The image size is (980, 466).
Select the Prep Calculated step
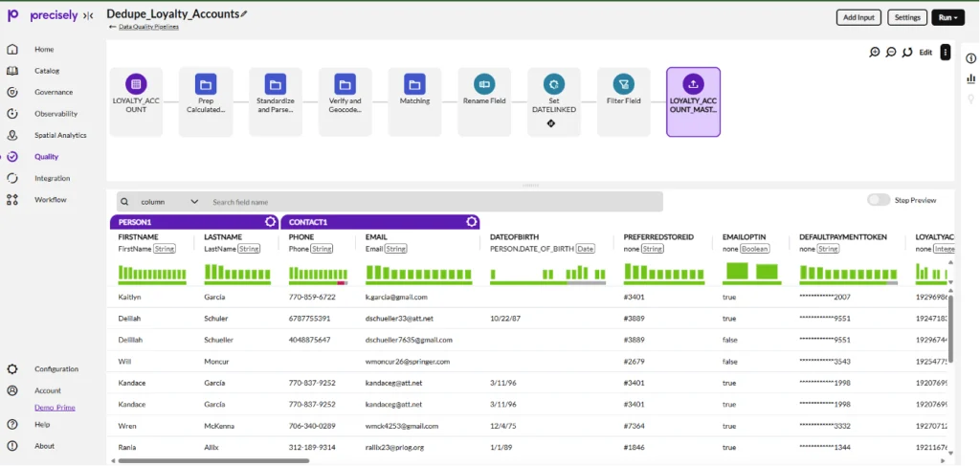tap(206, 101)
